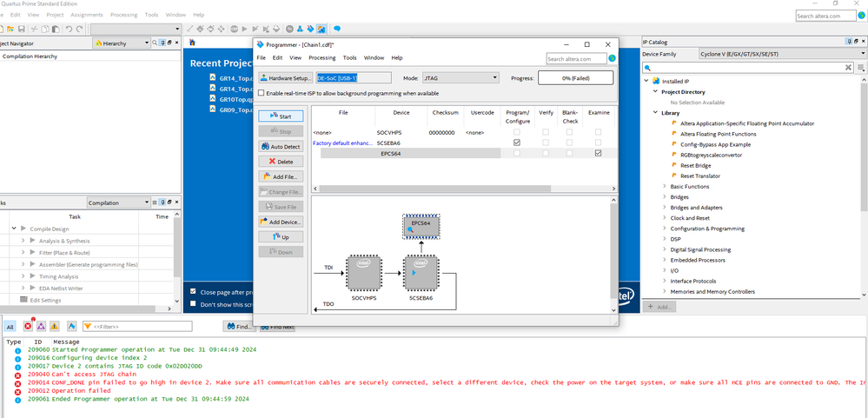Enable real-time ISP background programming checkbox

pos(262,93)
